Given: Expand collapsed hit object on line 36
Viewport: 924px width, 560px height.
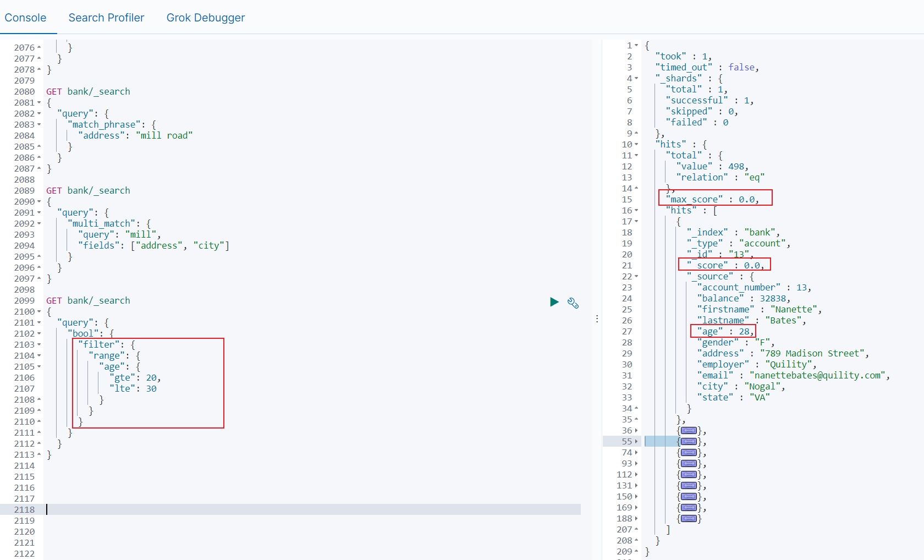Looking at the screenshot, I should click(689, 431).
